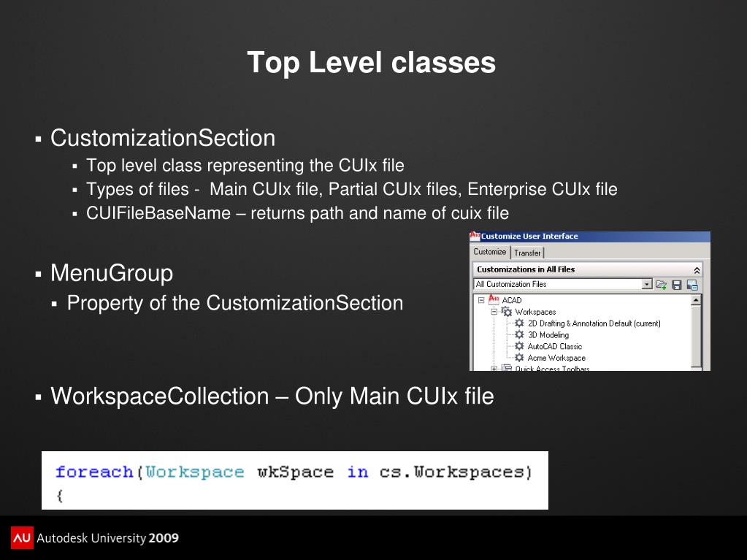Viewport: 747px width, 560px height.
Task: Click the Customize User Interface title bar
Action: point(590,236)
